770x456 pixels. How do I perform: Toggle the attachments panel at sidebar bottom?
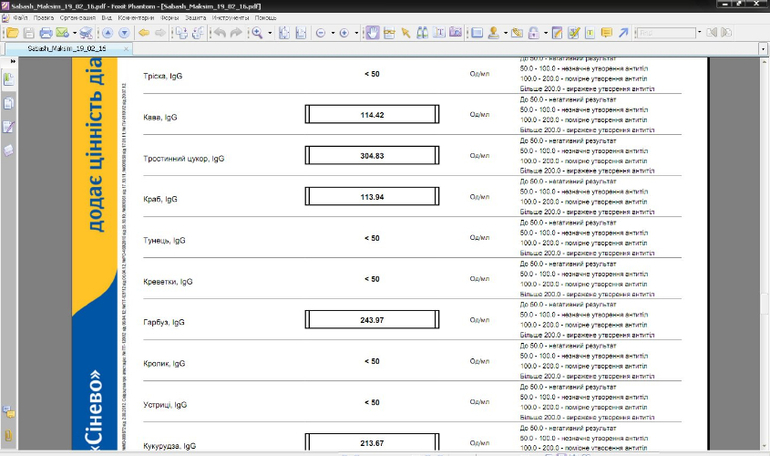9,435
